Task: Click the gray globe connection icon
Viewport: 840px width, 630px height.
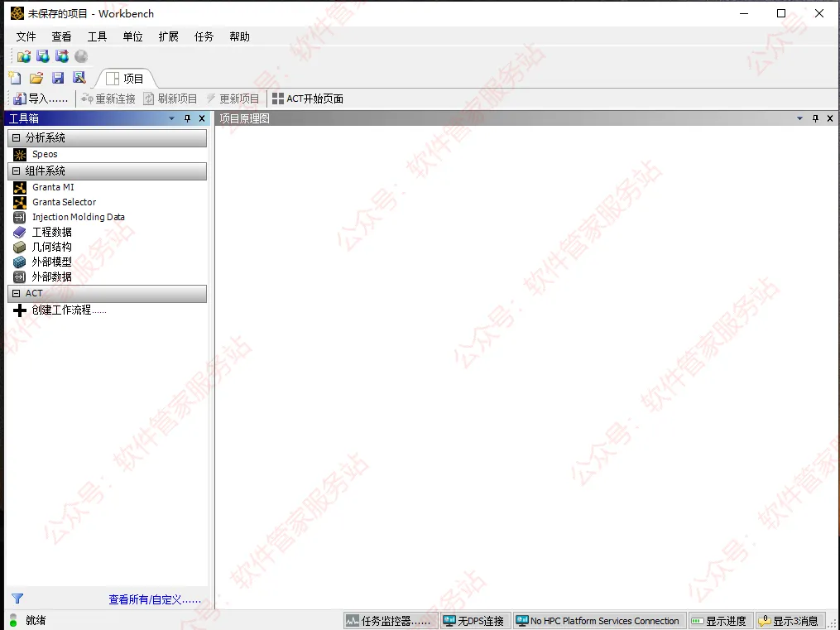Action: 81,56
